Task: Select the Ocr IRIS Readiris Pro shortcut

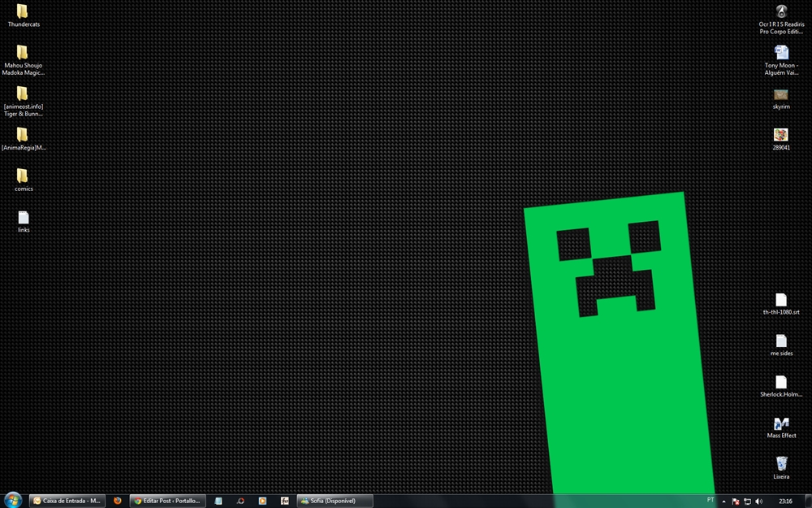Action: pyautogui.click(x=781, y=11)
